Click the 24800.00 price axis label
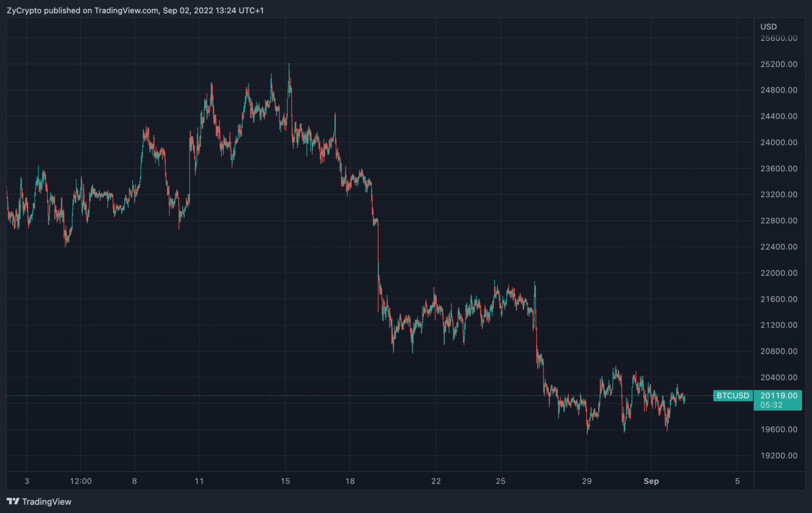Screen dimensions: 812x513 click(x=779, y=90)
